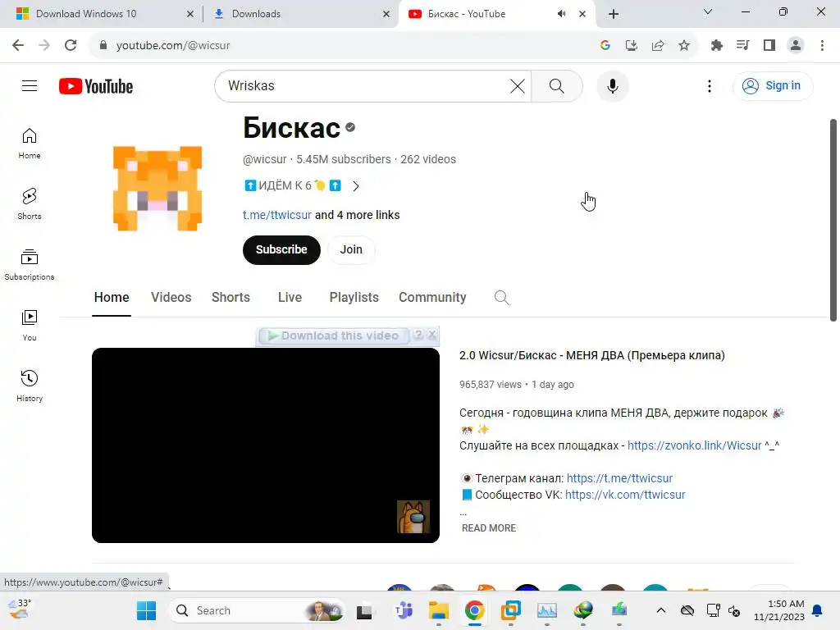Go back with browser back arrow

tap(18, 45)
